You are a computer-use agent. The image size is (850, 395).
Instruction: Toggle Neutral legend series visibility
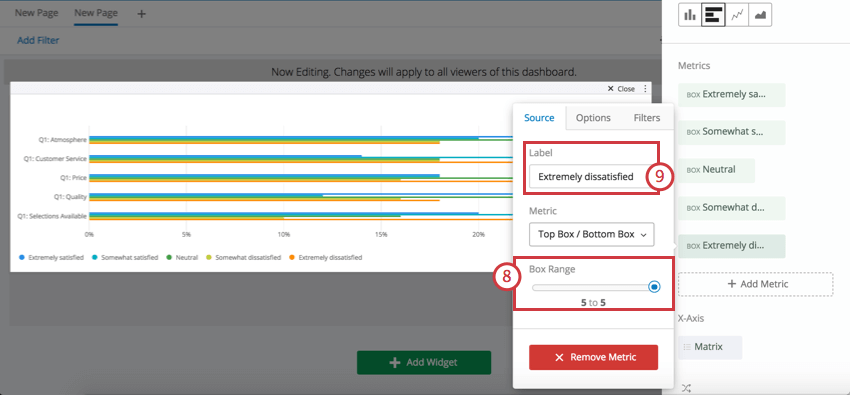tap(182, 258)
